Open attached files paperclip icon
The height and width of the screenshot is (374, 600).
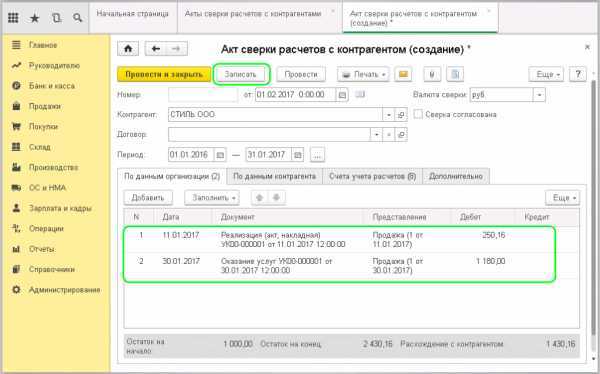(432, 74)
